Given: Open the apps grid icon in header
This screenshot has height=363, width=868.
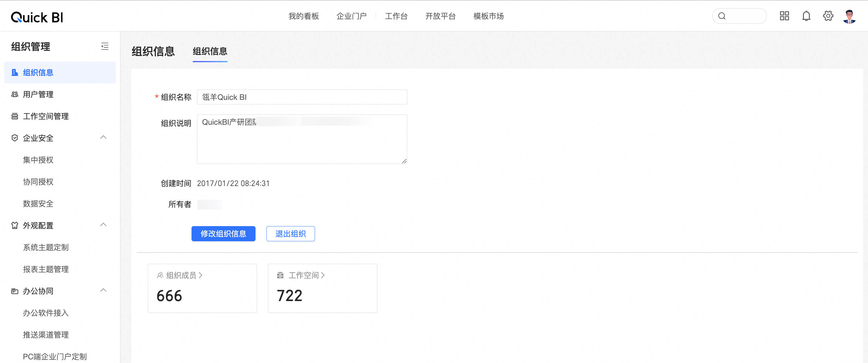Looking at the screenshot, I should coord(784,16).
